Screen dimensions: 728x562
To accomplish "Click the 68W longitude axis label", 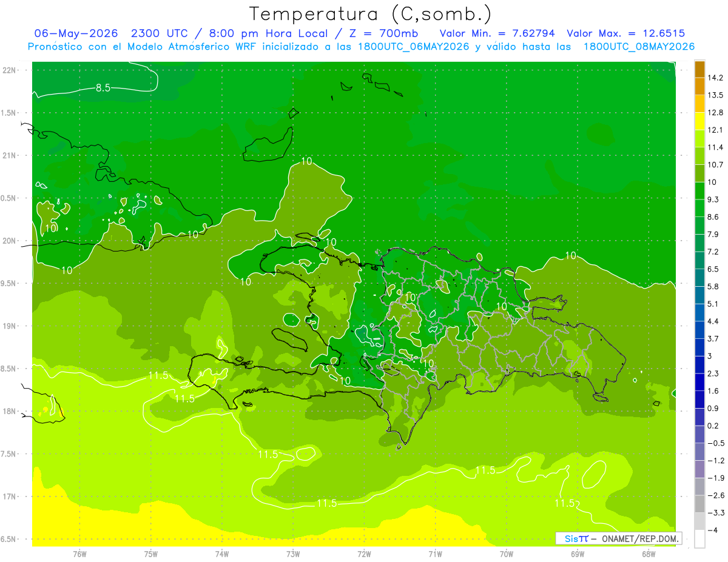I will click(x=648, y=554).
